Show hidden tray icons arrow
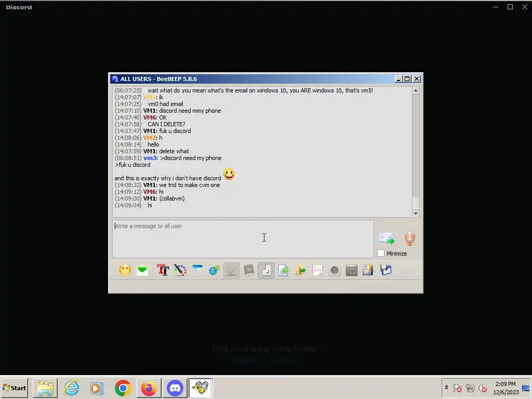Screen dimensions: 532x399 click(x=446, y=388)
